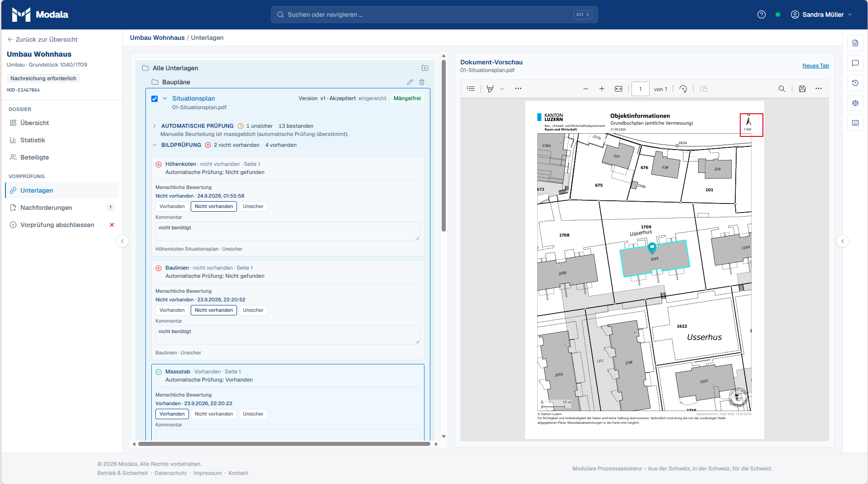The image size is (868, 484).
Task: Open the PDF table of contents icon
Action: (x=471, y=89)
